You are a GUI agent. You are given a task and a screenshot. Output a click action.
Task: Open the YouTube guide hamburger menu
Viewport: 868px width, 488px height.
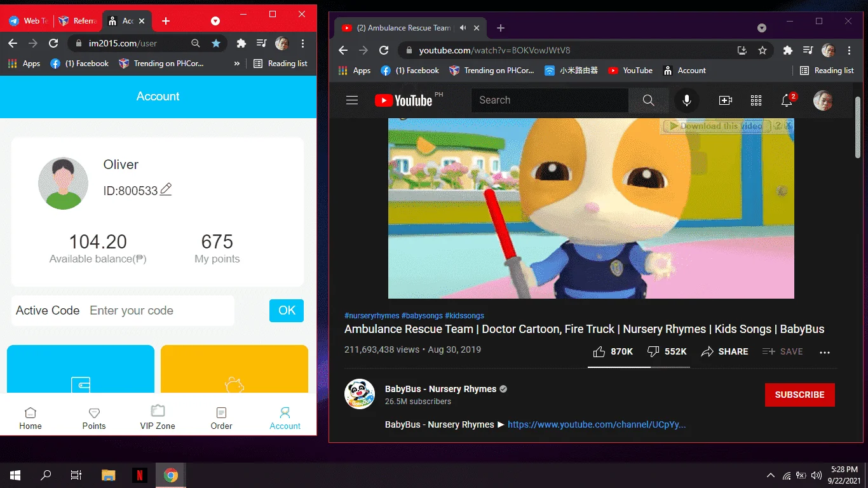click(352, 100)
